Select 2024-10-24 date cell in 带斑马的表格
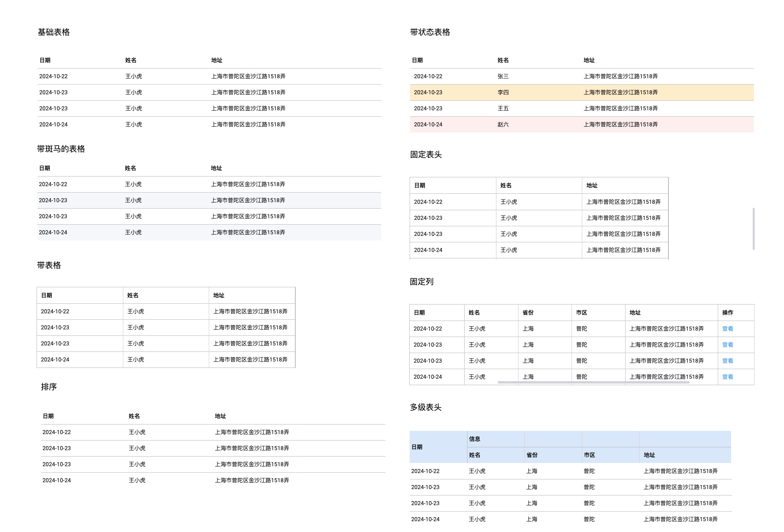Image resolution: width=784 pixels, height=532 pixels. pyautogui.click(x=53, y=232)
